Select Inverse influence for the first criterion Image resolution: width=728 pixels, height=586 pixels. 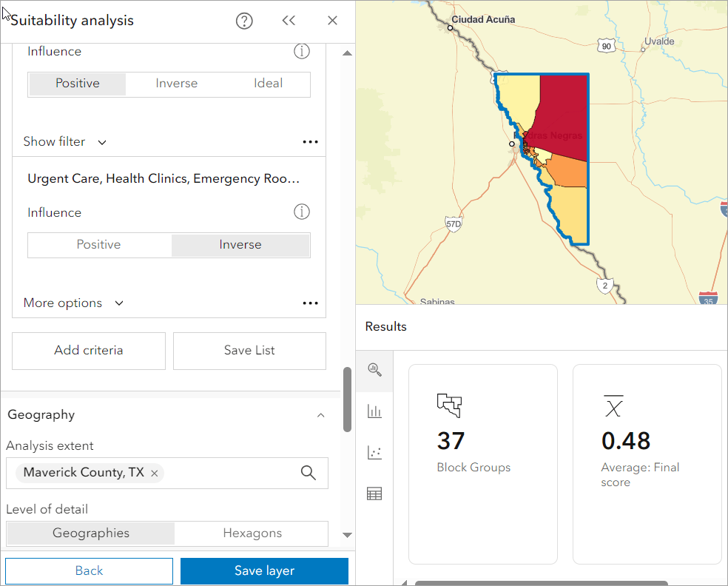pos(177,84)
